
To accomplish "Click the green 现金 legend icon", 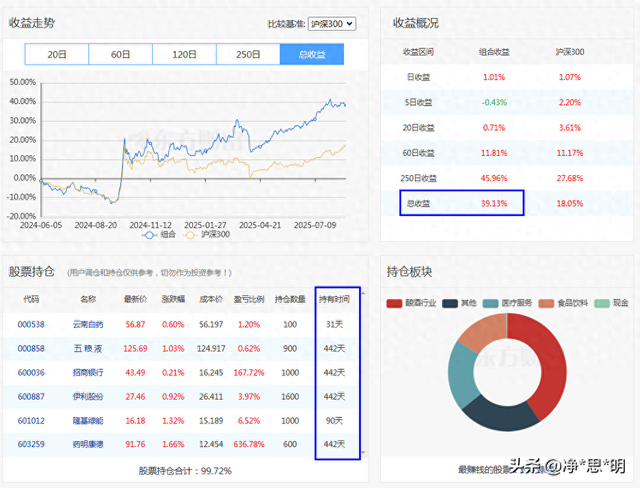I will pyautogui.click(x=601, y=303).
